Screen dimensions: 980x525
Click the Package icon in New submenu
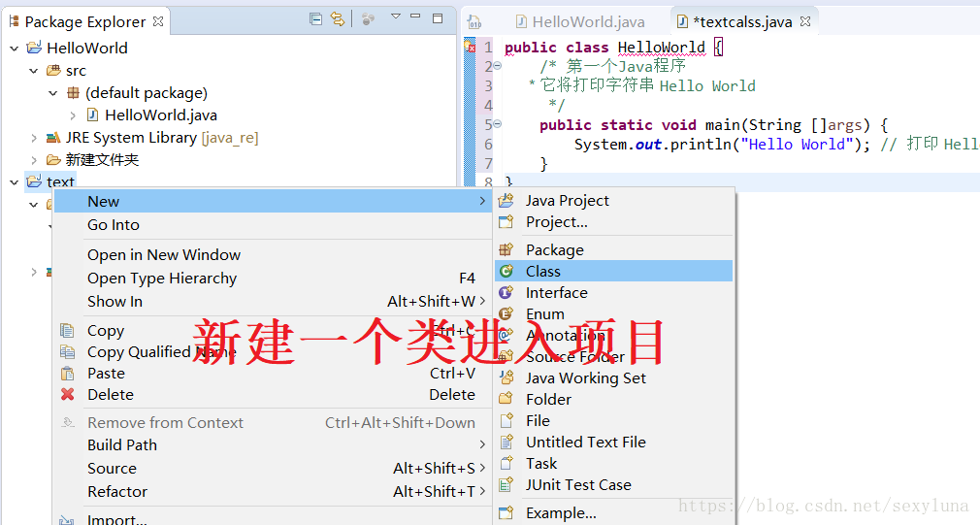[506, 249]
